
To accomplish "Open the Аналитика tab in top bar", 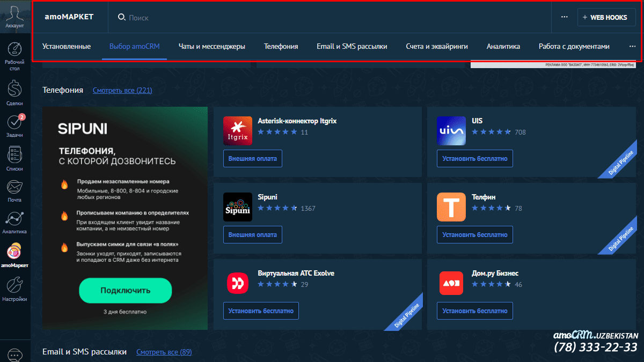I will [x=503, y=46].
